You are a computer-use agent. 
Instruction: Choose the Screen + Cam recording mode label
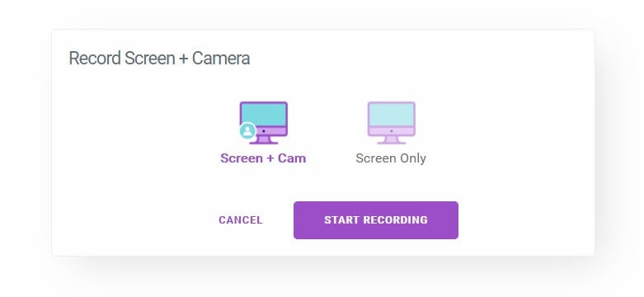263,158
